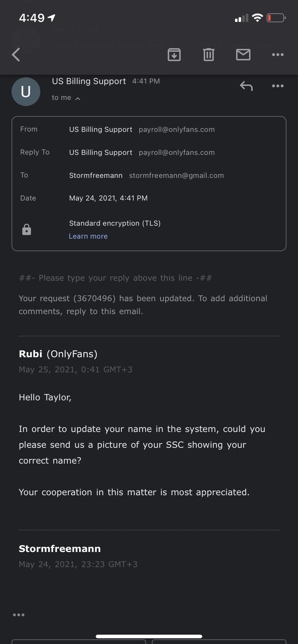The width and height of the screenshot is (298, 644).
Task: Tap the sender name US Billing Support
Action: 89,81
